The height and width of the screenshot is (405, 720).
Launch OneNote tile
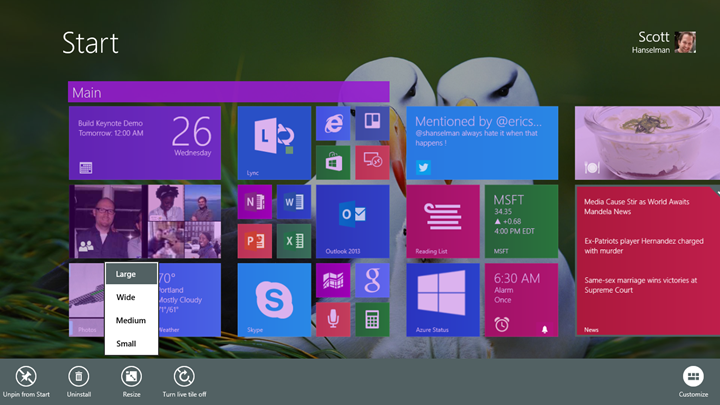(x=254, y=202)
